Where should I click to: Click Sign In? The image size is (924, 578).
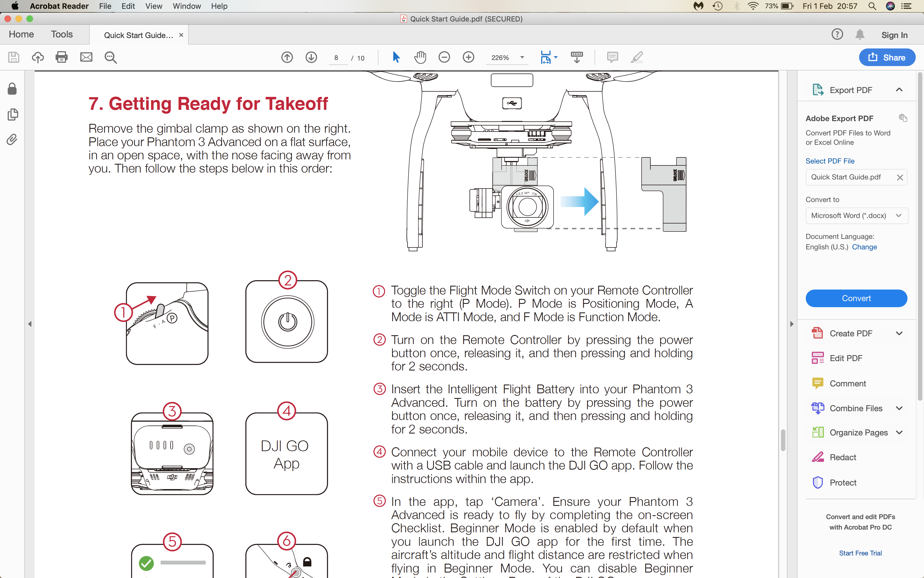(894, 35)
